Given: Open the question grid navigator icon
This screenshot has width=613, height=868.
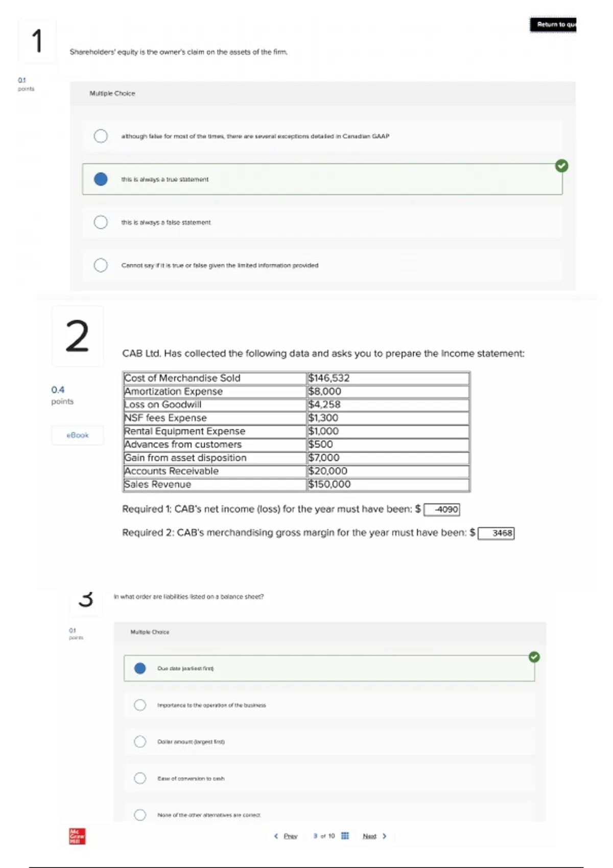Looking at the screenshot, I should (x=345, y=836).
